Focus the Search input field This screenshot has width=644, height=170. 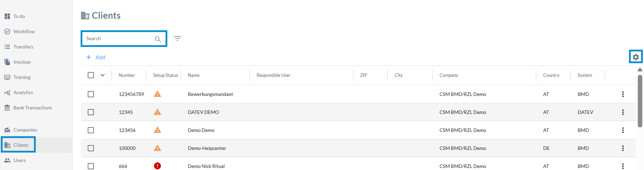coord(119,38)
